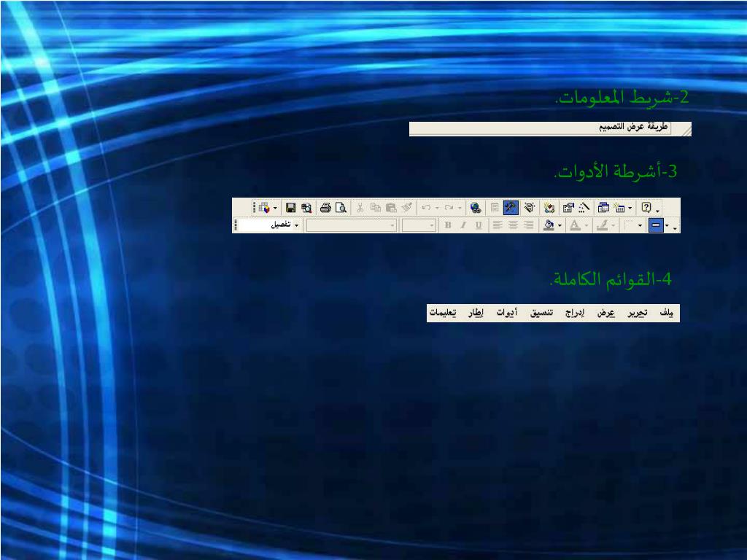Click the Center alignment icon
This screenshot has height=560, width=747.
[x=513, y=225]
